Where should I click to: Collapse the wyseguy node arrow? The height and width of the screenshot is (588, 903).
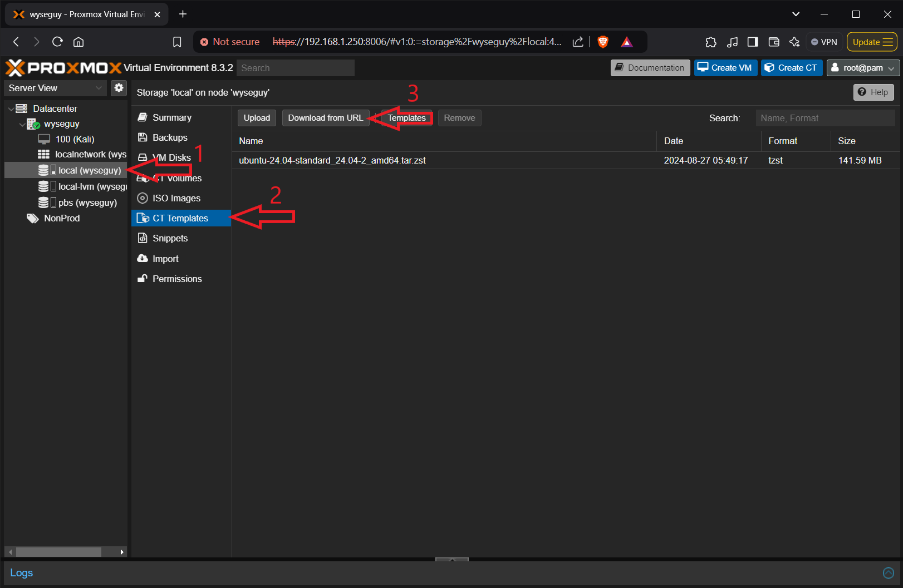(x=22, y=124)
